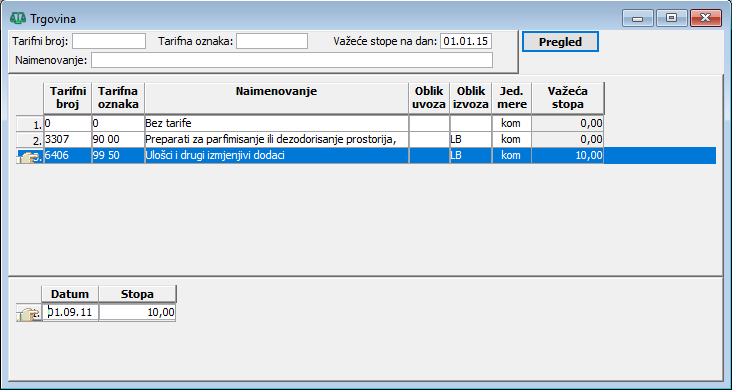
Task: Select row number 2 in tariff table
Action: tap(29, 140)
